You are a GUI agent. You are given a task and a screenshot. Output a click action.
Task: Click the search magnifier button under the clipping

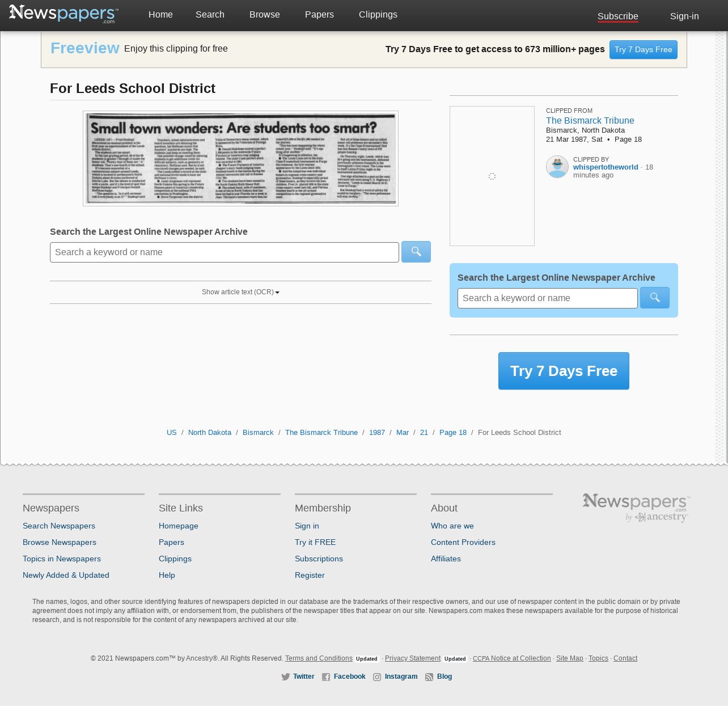[x=416, y=252]
